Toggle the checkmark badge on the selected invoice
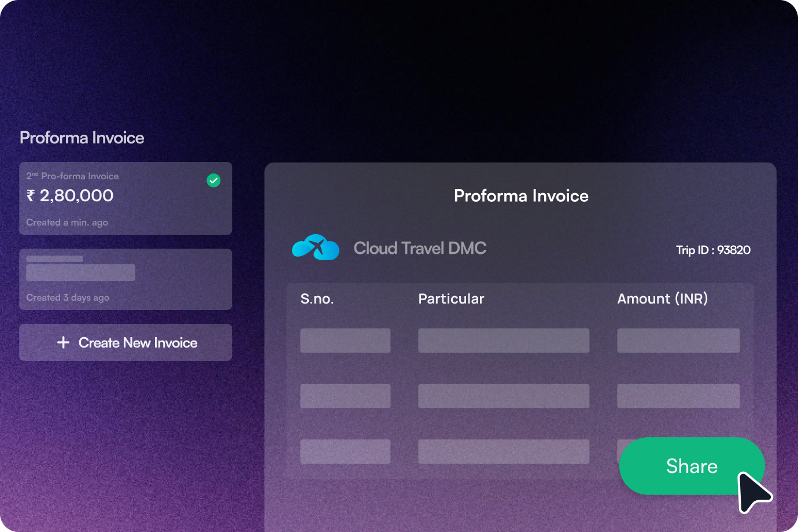This screenshot has width=798, height=532. click(213, 180)
